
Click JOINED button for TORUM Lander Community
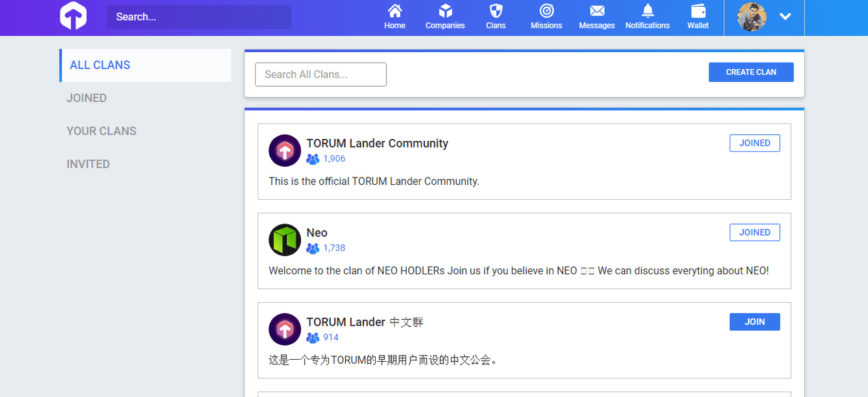tap(755, 143)
